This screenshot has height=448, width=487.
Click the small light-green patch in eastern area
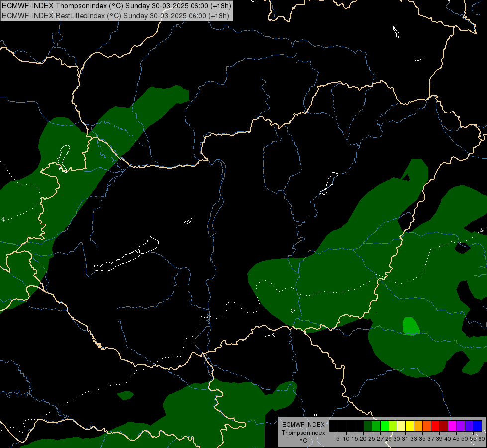[411, 326]
